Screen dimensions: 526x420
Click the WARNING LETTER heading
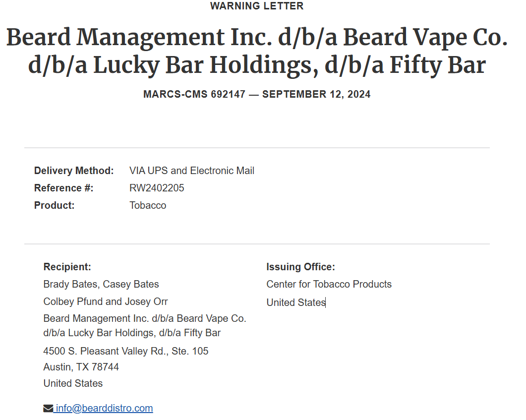coord(257,6)
